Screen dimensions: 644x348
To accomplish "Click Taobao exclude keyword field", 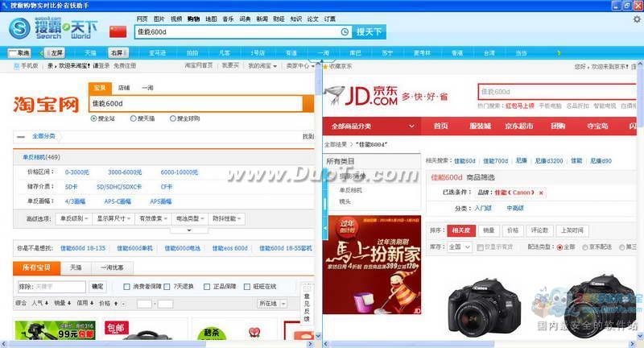I will [x=52, y=286].
